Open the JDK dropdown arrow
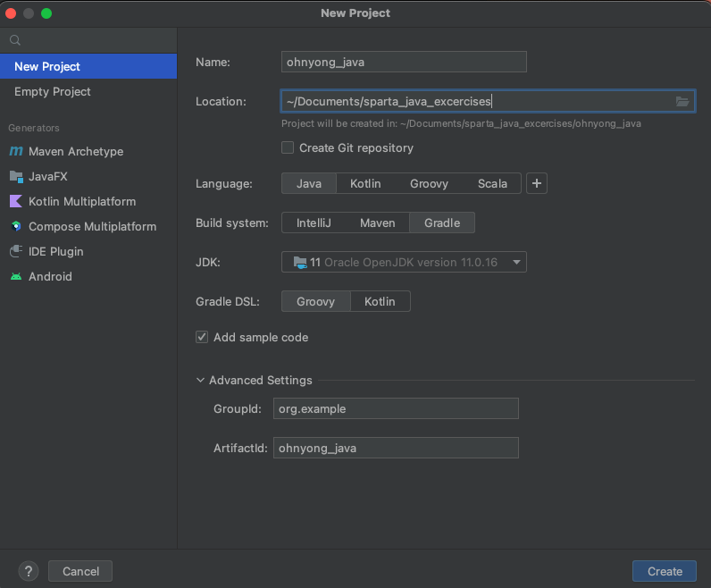This screenshot has width=711, height=588. (516, 262)
